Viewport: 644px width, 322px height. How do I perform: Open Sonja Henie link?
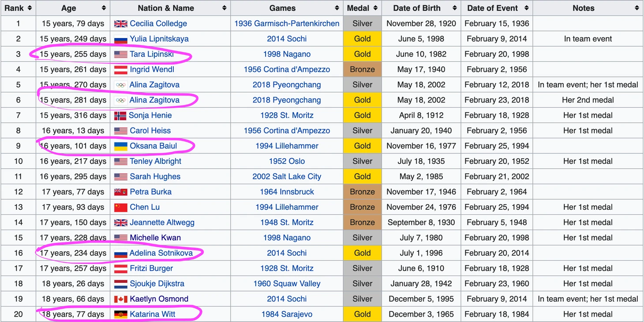tap(150, 115)
